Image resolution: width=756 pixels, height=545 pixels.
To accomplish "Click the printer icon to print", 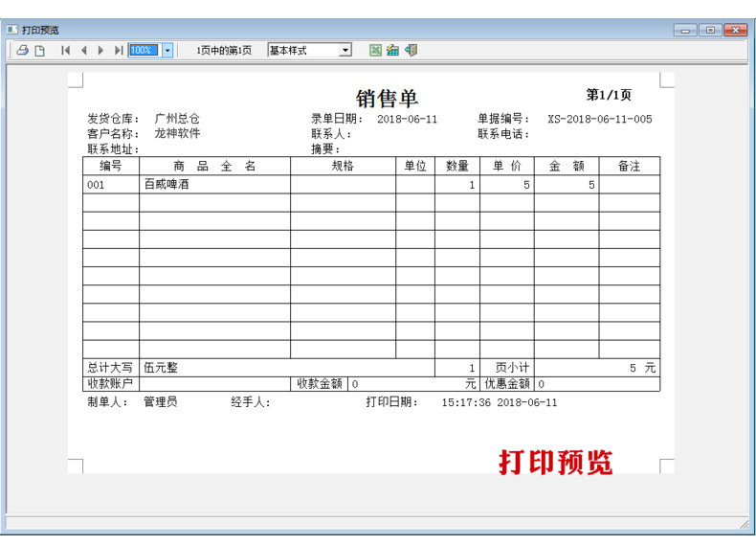I will tap(23, 50).
